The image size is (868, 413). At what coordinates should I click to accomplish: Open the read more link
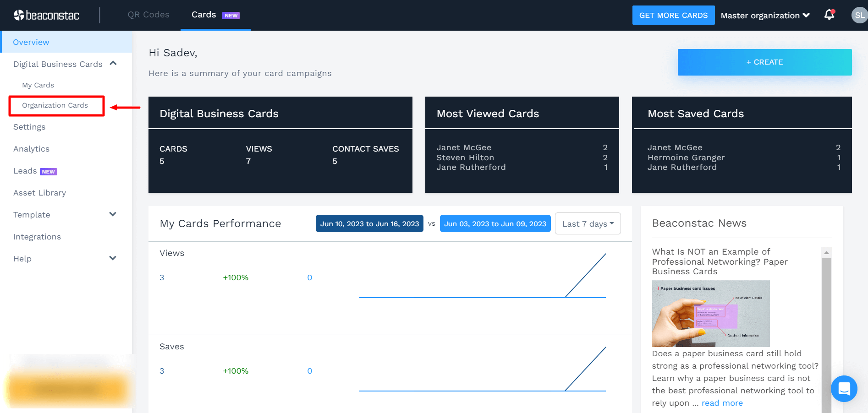(x=722, y=402)
